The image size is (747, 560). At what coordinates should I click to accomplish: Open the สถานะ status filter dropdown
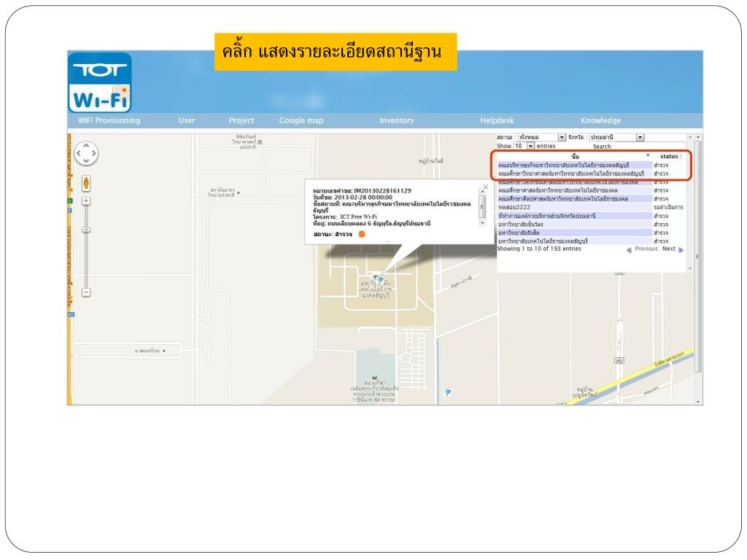pos(542,137)
